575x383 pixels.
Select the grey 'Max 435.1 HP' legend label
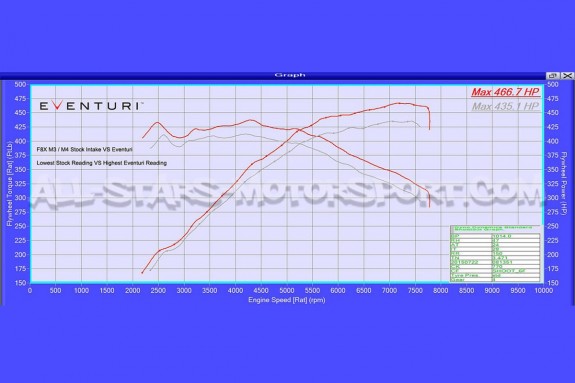click(x=505, y=106)
